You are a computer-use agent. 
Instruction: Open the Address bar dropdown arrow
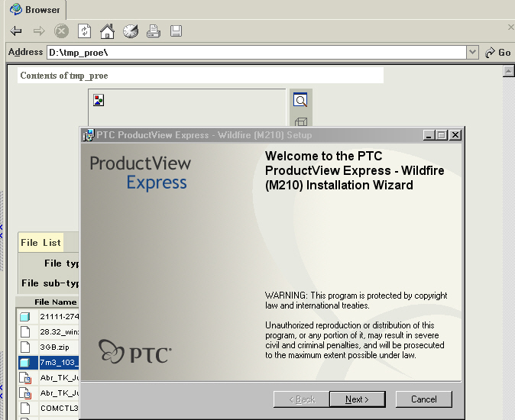pyautogui.click(x=472, y=52)
